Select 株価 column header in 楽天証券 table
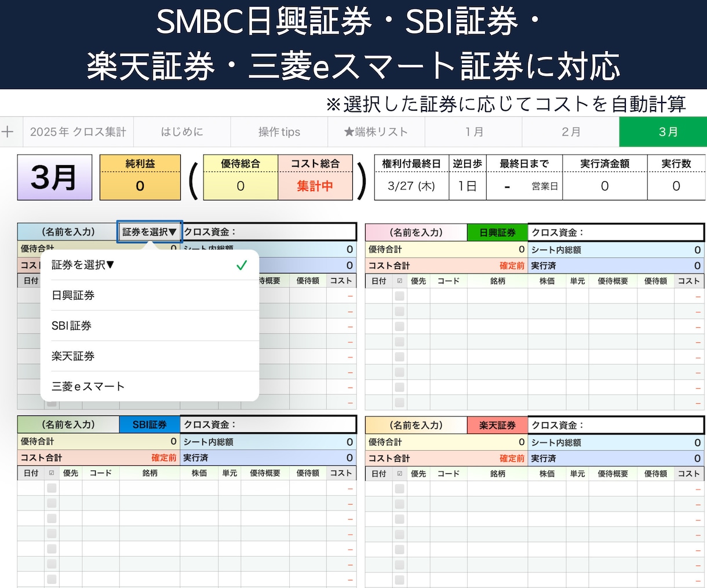The width and height of the screenshot is (707, 588). point(547,474)
